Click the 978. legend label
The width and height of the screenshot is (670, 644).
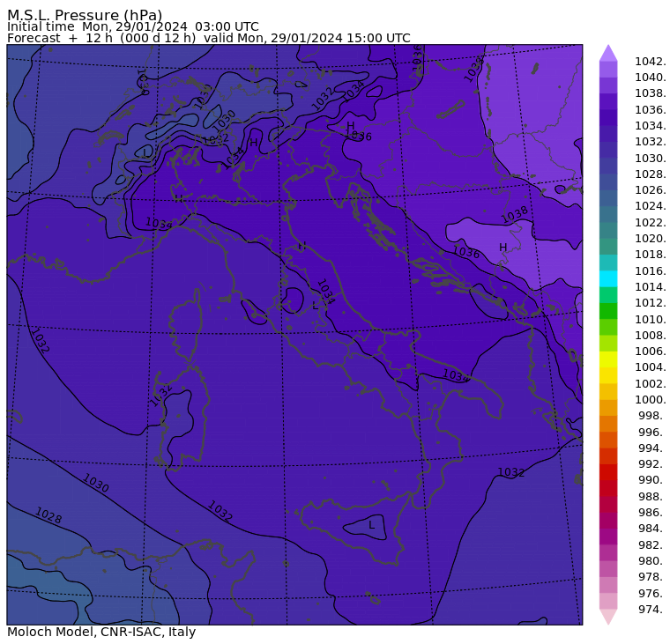[x=652, y=576]
